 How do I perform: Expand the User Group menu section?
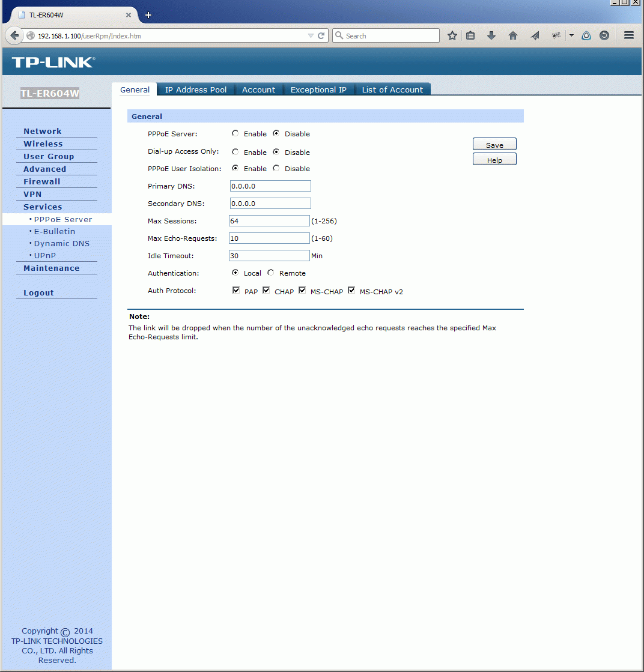(x=49, y=156)
